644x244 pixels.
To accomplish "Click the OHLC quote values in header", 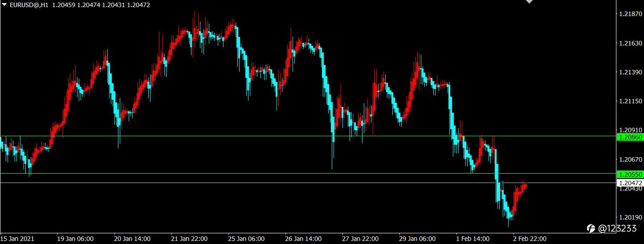I will point(101,5).
